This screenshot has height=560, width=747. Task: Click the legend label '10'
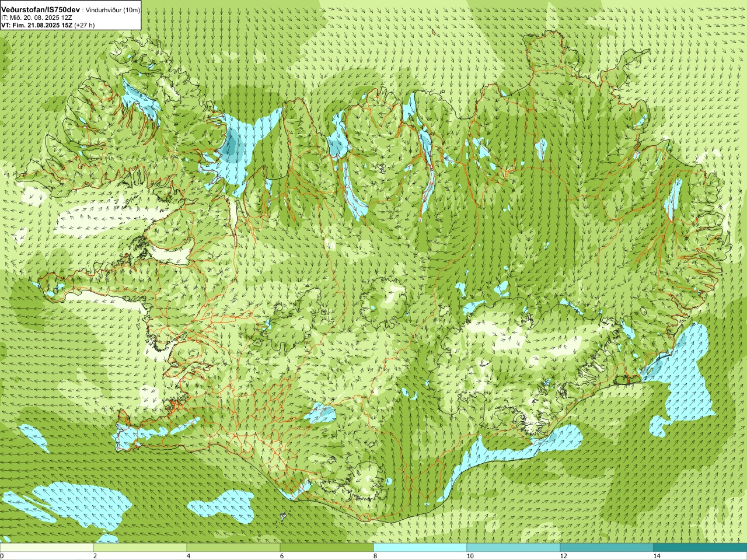coord(470,556)
